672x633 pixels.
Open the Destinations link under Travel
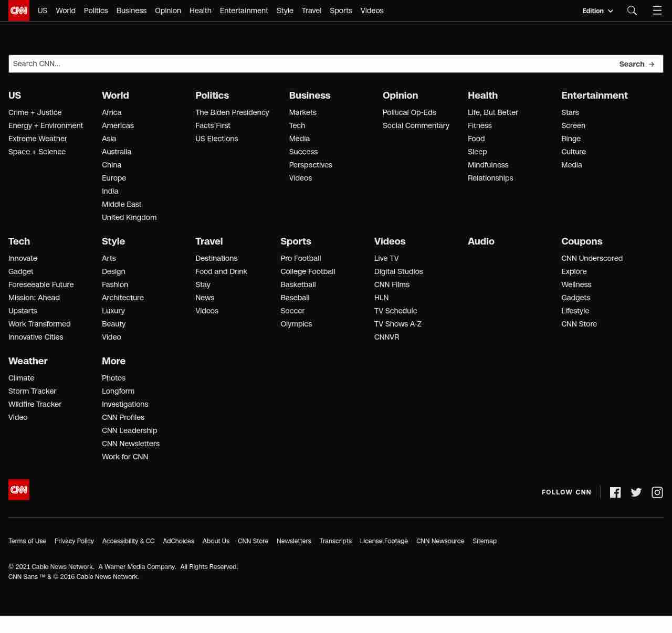tap(216, 258)
